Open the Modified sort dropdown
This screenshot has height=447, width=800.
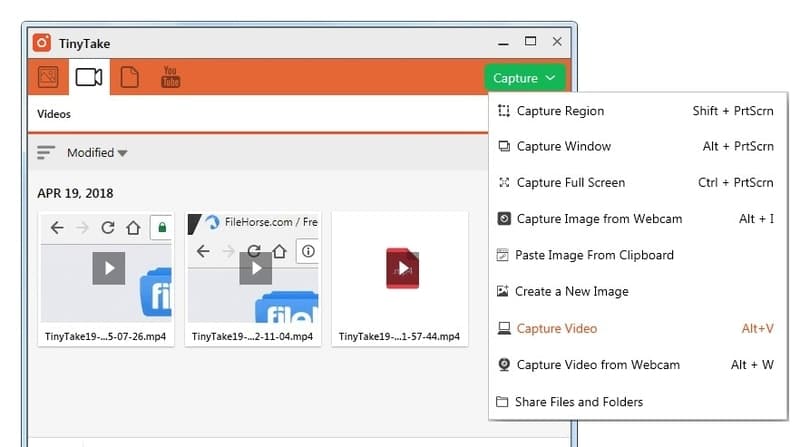(97, 153)
